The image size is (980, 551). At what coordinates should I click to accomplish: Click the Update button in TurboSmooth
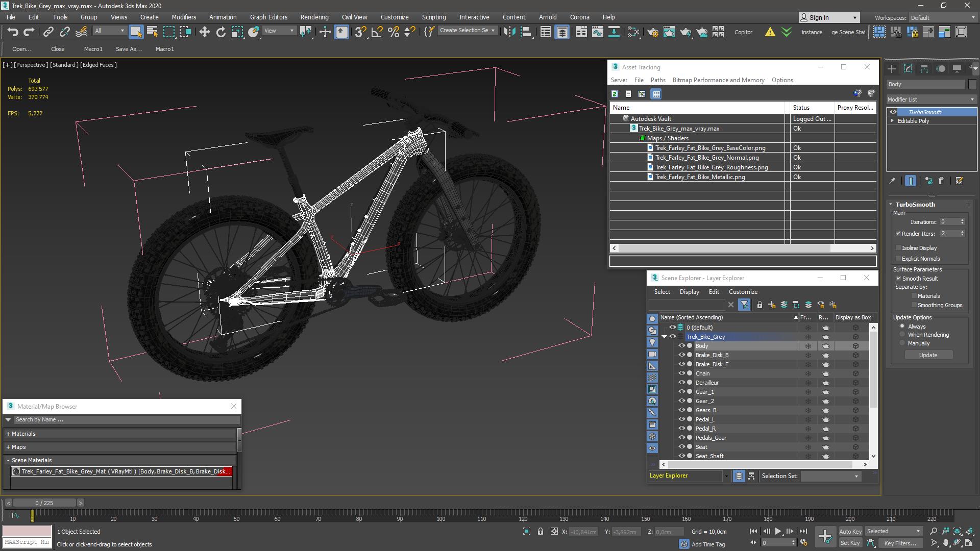[x=928, y=355]
